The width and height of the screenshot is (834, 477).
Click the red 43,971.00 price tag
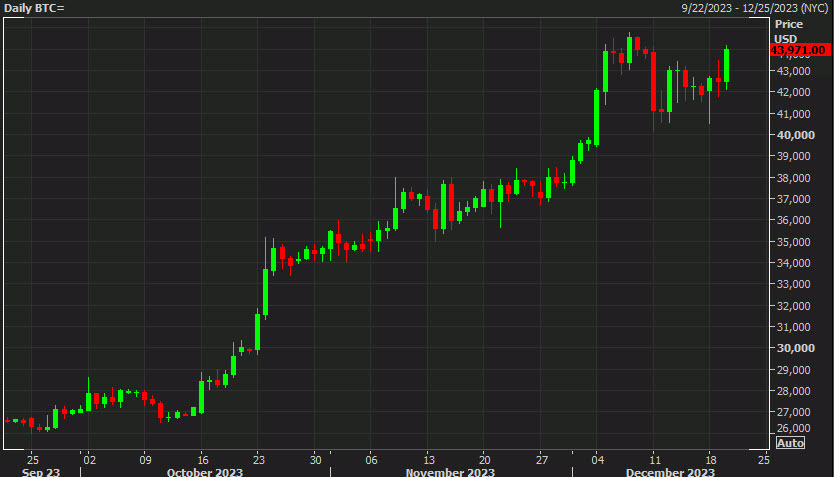(x=797, y=50)
